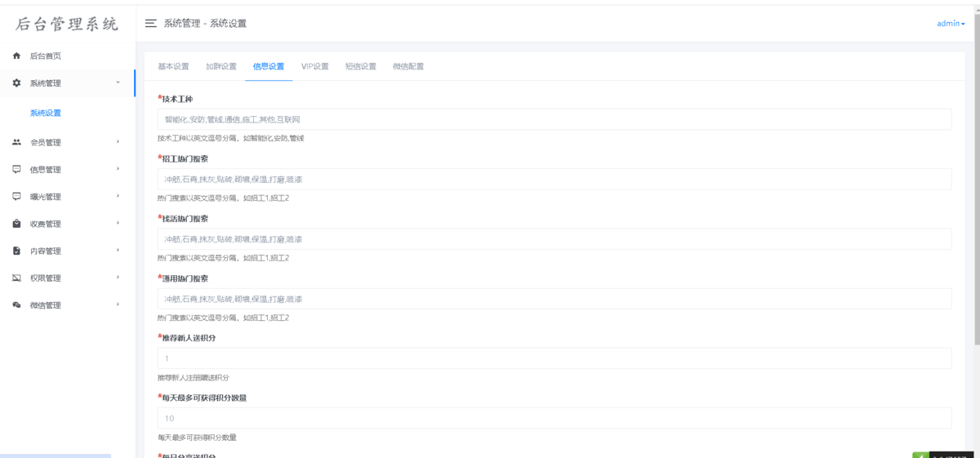Click the bag icon for 收费管理
This screenshot has height=458, width=980.
16,224
